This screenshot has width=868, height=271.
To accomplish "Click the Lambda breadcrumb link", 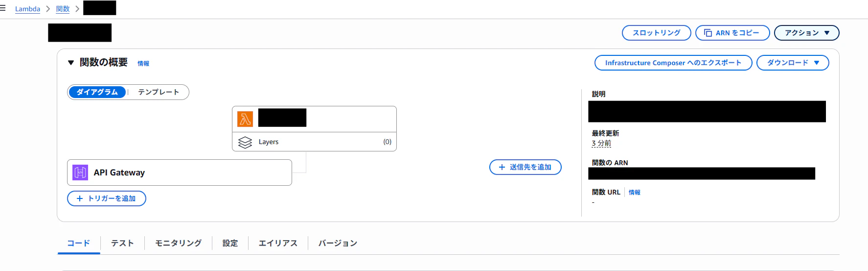I will coord(27,9).
